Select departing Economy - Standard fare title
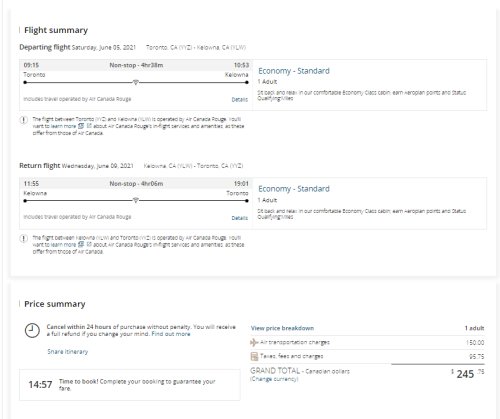This screenshot has width=500, height=419. (294, 71)
